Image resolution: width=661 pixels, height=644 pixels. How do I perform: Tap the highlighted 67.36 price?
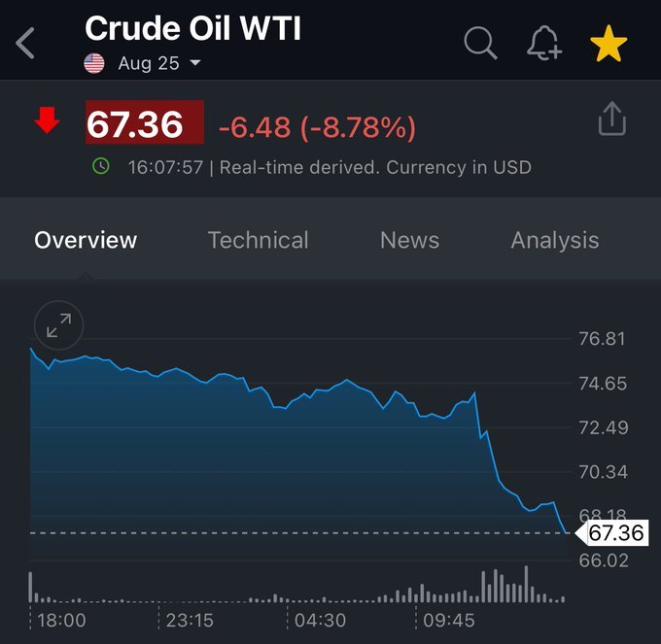click(x=145, y=122)
